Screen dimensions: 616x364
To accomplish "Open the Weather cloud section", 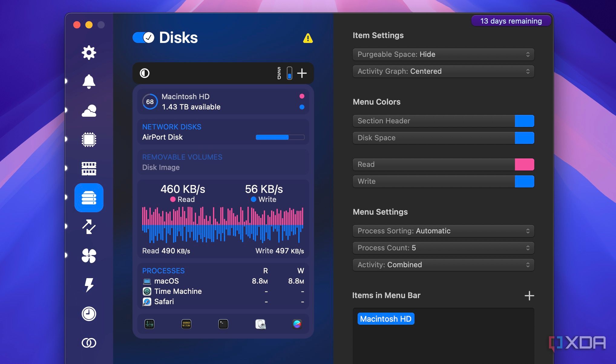I will (89, 111).
